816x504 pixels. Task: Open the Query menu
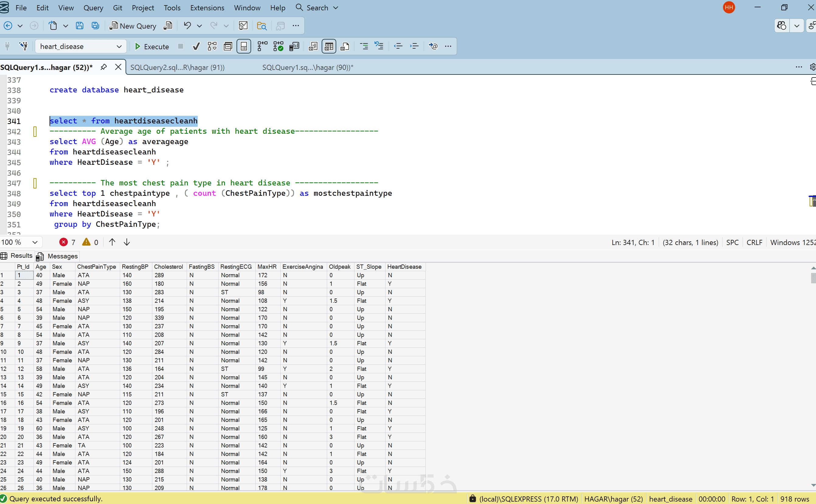pyautogui.click(x=93, y=8)
